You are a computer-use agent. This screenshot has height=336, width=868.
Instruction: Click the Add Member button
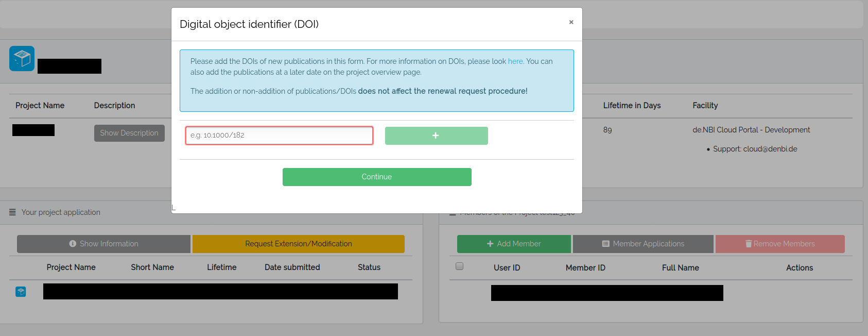point(513,244)
